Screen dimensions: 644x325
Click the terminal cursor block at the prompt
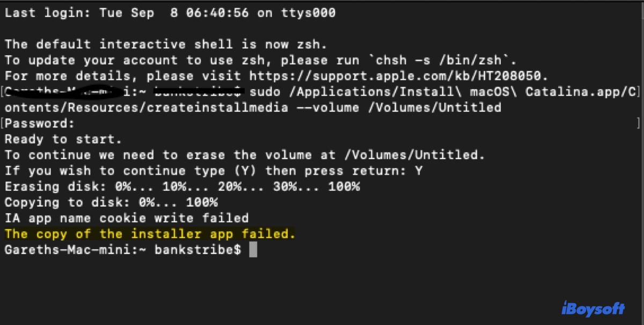[x=253, y=250]
